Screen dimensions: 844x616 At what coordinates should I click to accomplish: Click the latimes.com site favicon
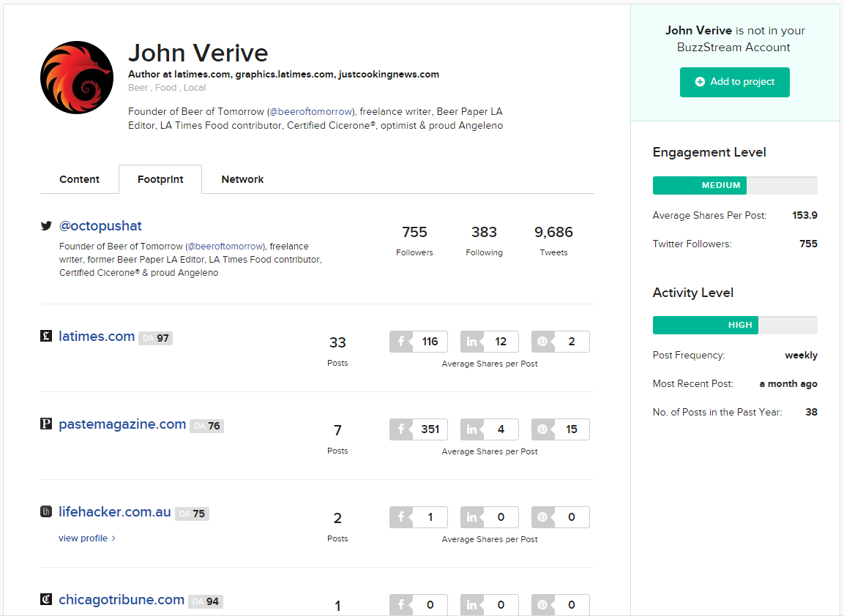(46, 337)
